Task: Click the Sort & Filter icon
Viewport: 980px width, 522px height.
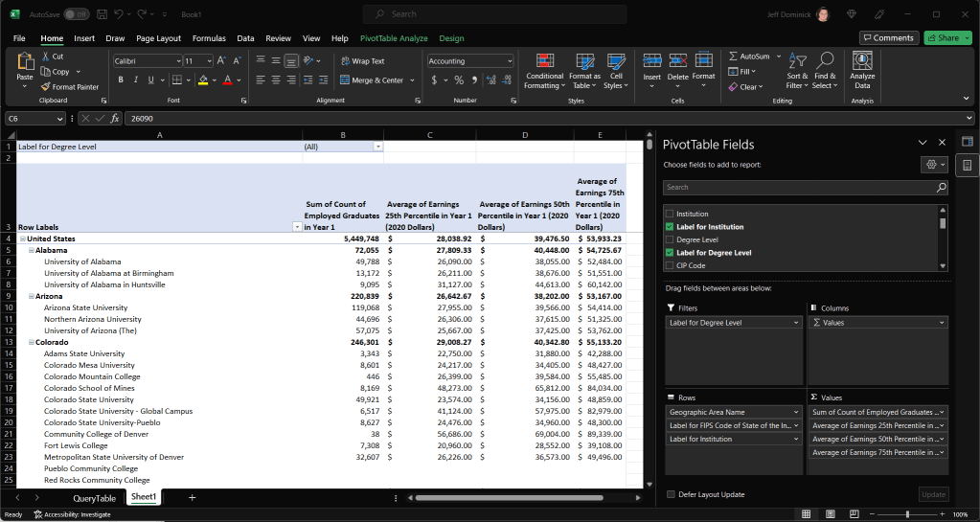Action: click(797, 61)
